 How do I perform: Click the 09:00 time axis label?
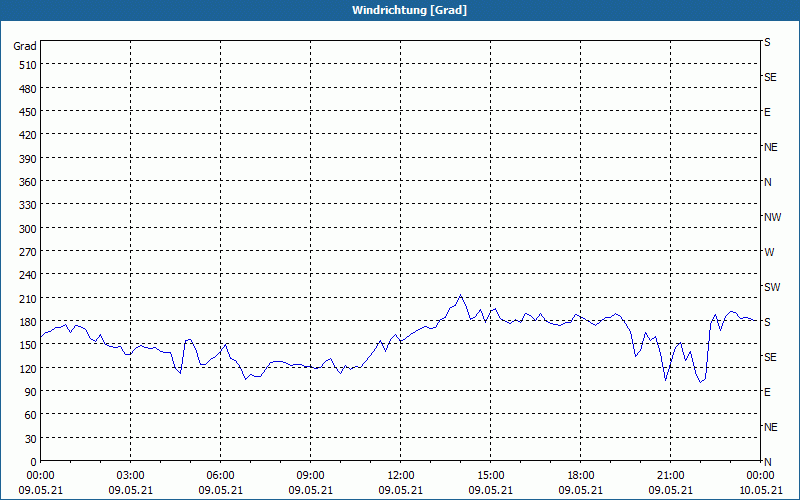coord(310,476)
